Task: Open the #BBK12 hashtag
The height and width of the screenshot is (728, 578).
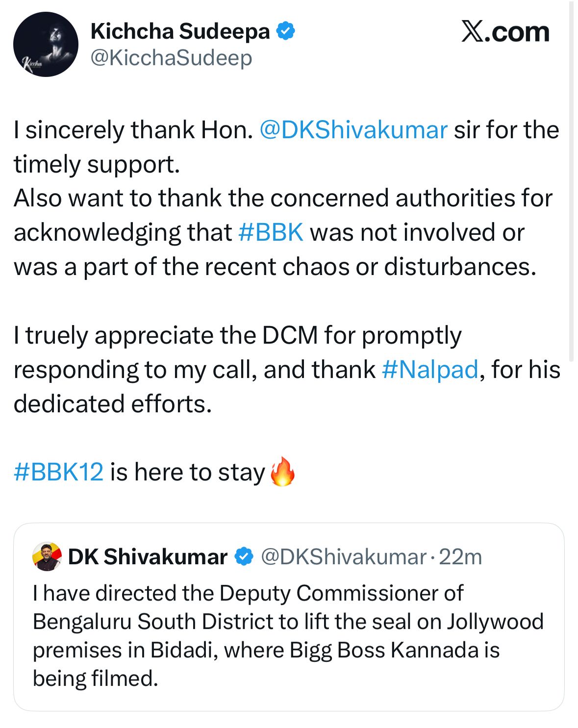Action: [59, 472]
